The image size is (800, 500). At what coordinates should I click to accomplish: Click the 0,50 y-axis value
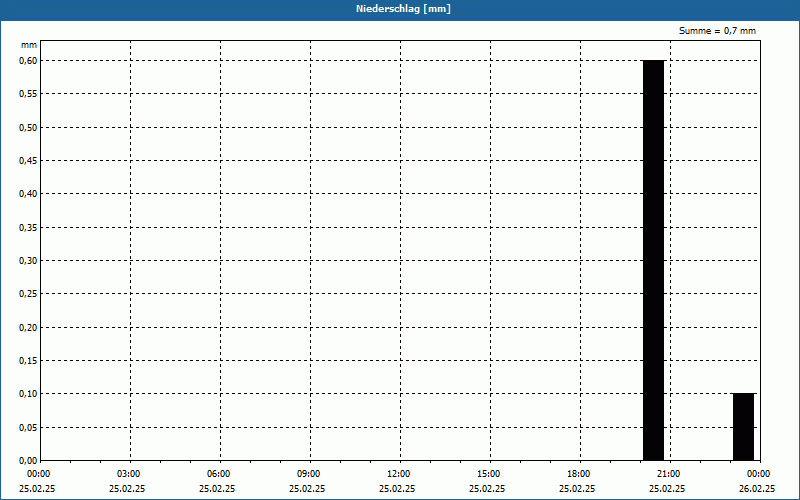point(28,127)
